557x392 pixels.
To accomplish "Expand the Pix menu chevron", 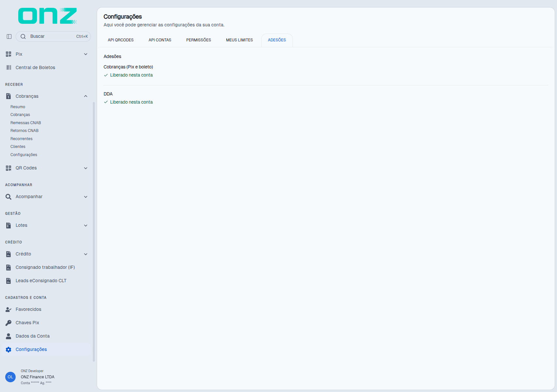I will pyautogui.click(x=86, y=54).
